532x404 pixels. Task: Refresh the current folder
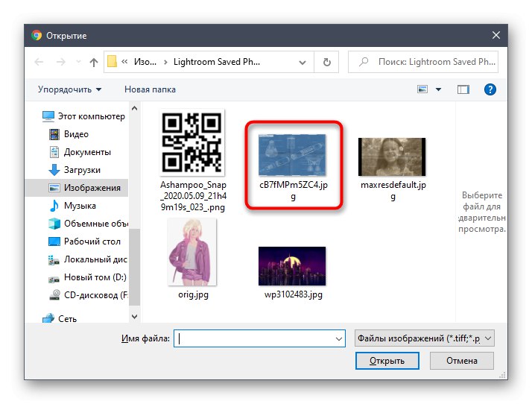[x=327, y=62]
